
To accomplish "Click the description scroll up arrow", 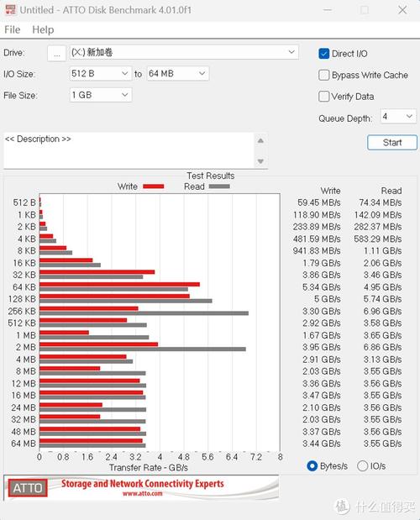I will coord(260,140).
